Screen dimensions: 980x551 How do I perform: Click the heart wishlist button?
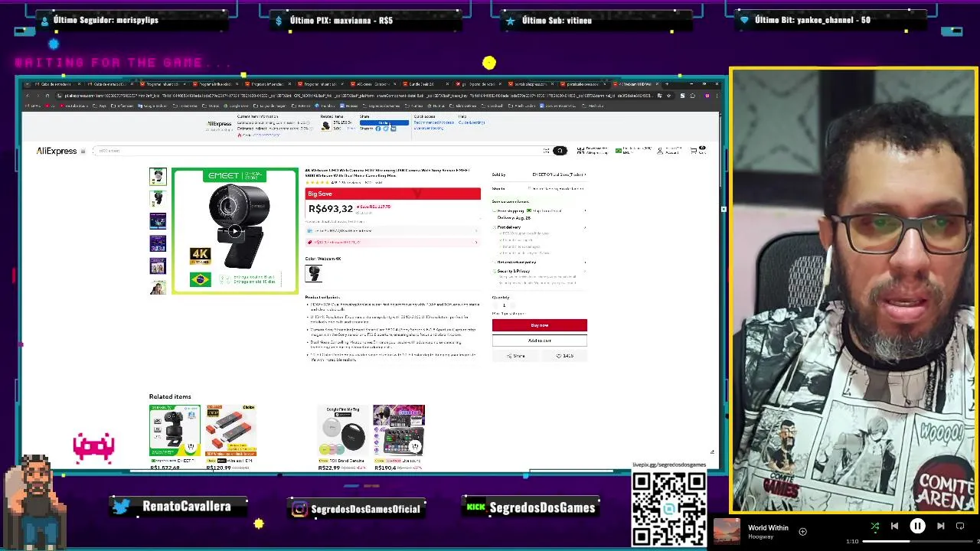[x=564, y=356]
